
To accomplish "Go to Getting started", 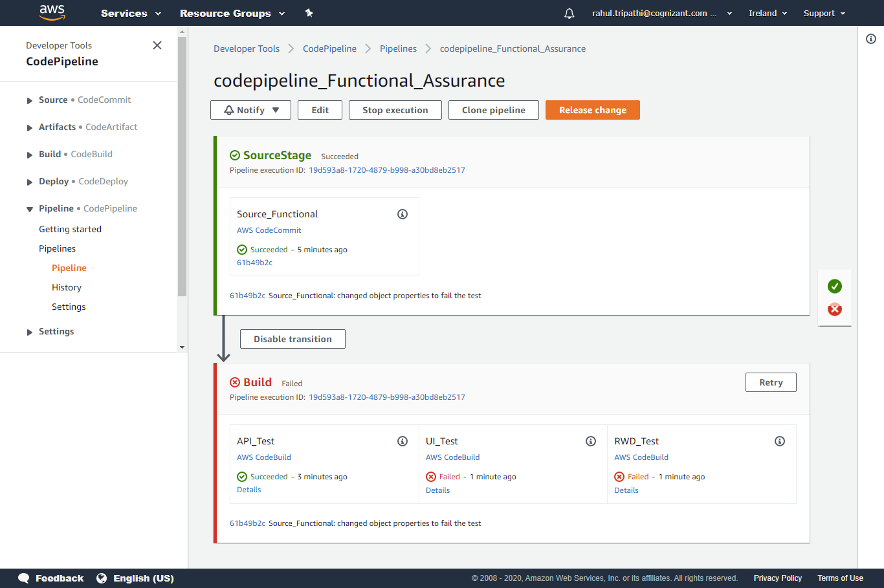I will (70, 229).
